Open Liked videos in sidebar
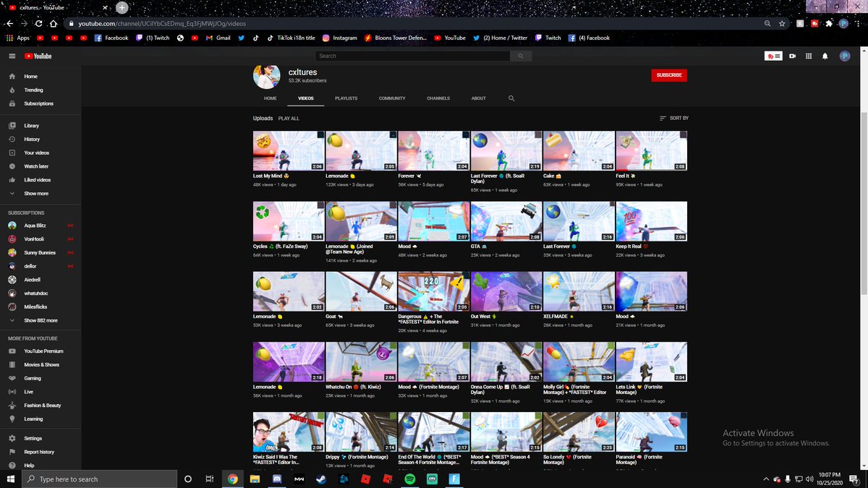868x488 pixels. pyautogui.click(x=37, y=179)
